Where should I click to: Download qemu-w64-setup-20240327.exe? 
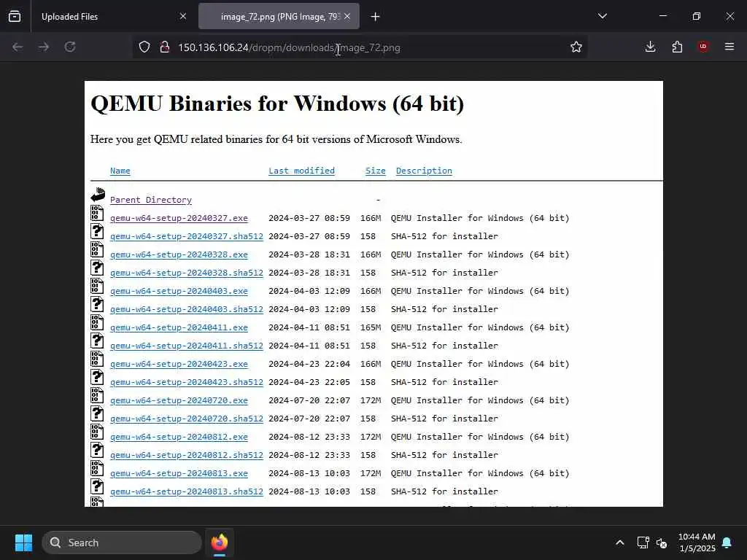click(179, 218)
